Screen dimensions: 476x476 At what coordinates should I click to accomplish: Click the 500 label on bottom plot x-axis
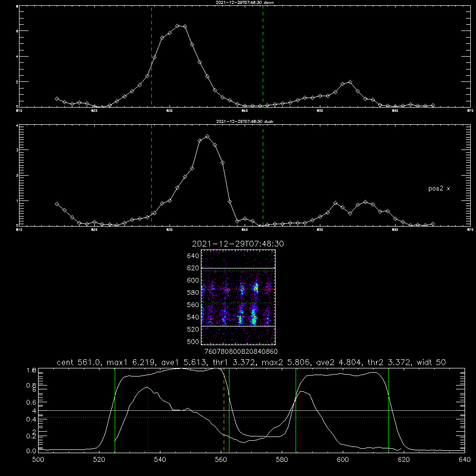tap(38, 460)
